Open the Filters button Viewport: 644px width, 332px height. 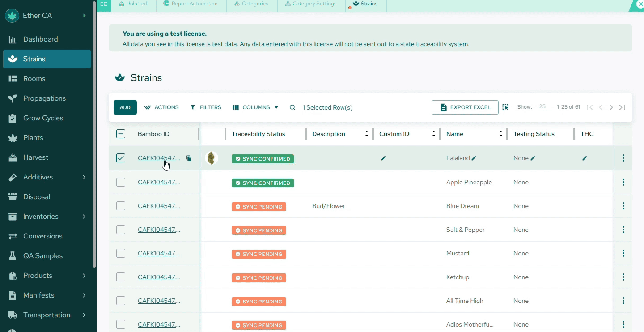pos(206,107)
